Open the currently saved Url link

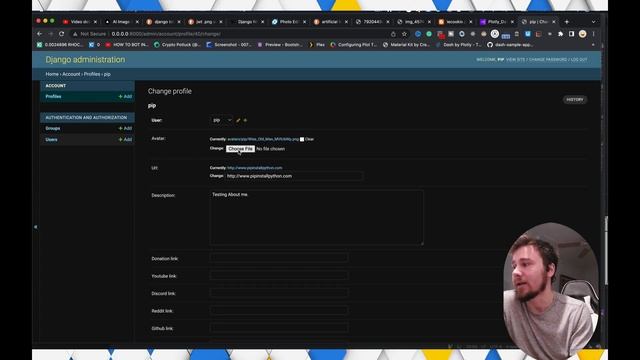coord(255,168)
